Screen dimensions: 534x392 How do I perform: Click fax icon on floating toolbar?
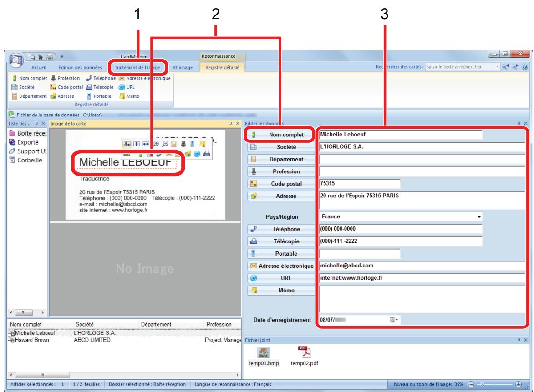tap(206, 154)
